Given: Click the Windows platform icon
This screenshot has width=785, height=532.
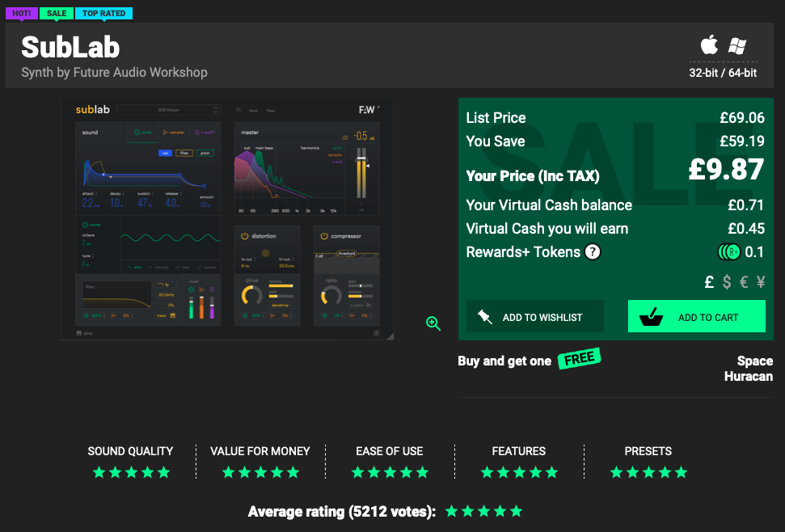Looking at the screenshot, I should (x=737, y=45).
